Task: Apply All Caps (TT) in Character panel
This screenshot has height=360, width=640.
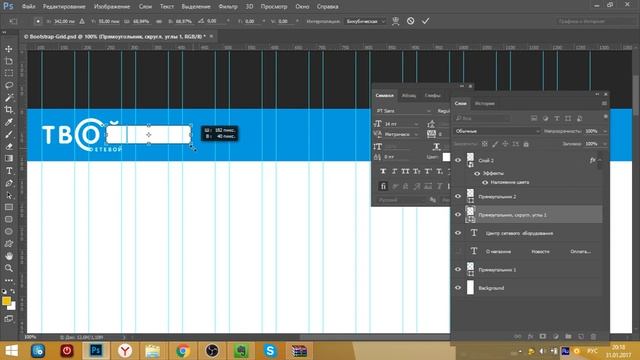Action: pyautogui.click(x=405, y=171)
